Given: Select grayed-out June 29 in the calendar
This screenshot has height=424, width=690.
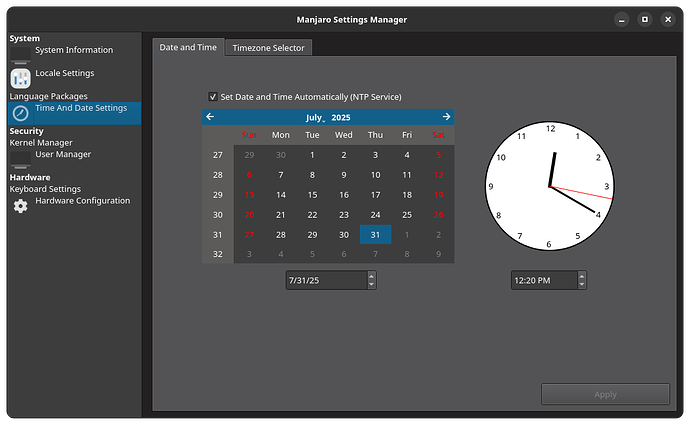Looking at the screenshot, I should (x=249, y=155).
